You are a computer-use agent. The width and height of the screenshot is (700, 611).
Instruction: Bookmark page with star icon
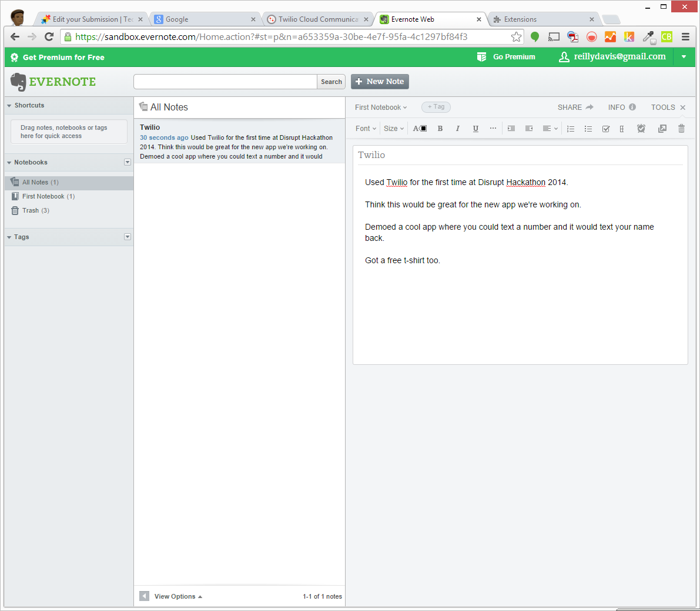point(516,37)
